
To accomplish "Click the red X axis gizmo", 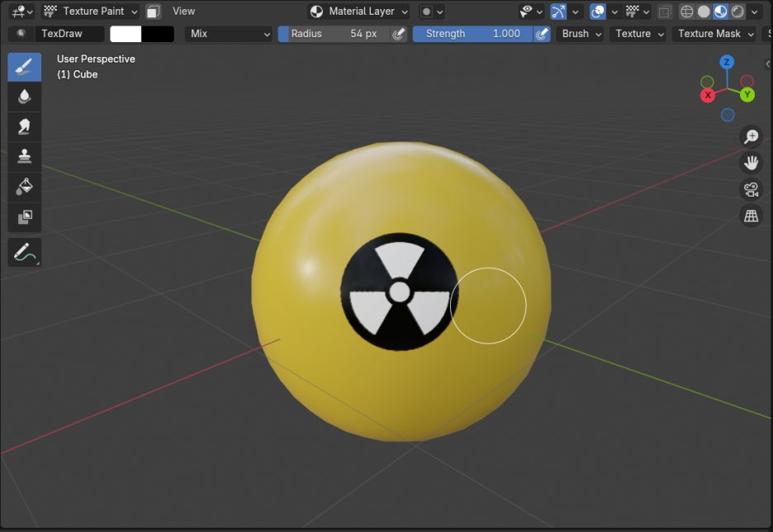I will 708,95.
